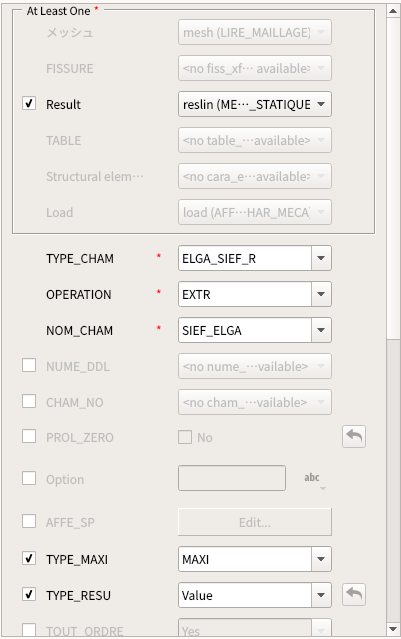Check the Option checkbox
Viewport: 401px width, 639px height.
(29, 478)
